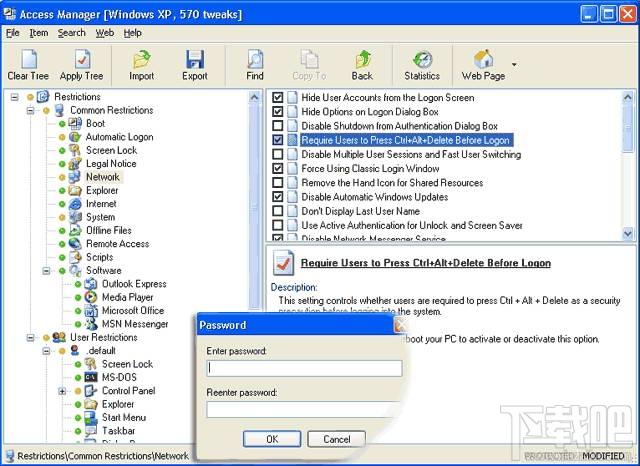Select the MSN Messenger tree icon

[91, 324]
